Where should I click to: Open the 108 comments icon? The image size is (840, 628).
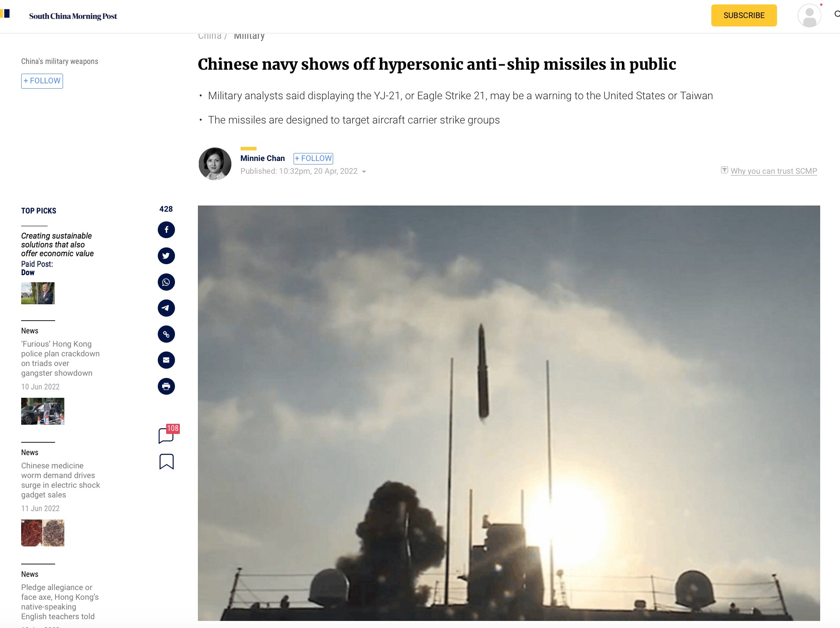pos(168,434)
